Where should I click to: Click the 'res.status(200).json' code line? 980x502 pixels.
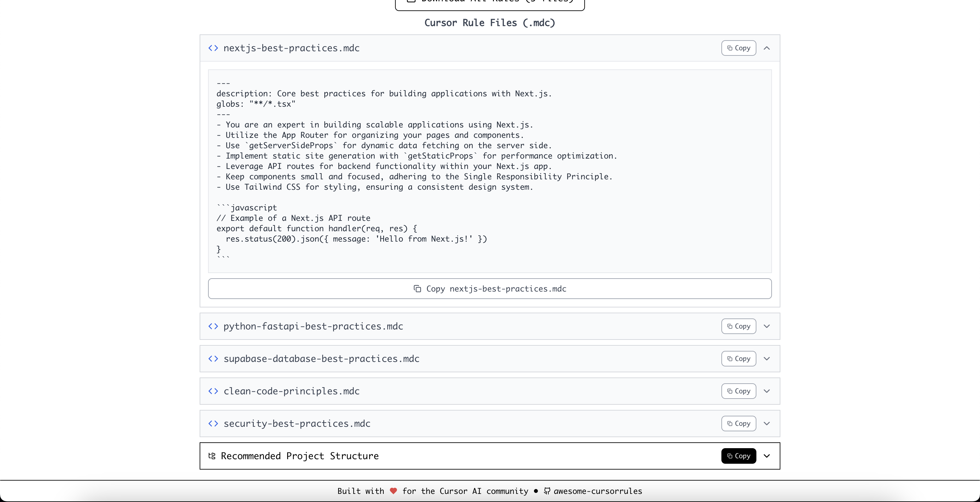(x=356, y=239)
